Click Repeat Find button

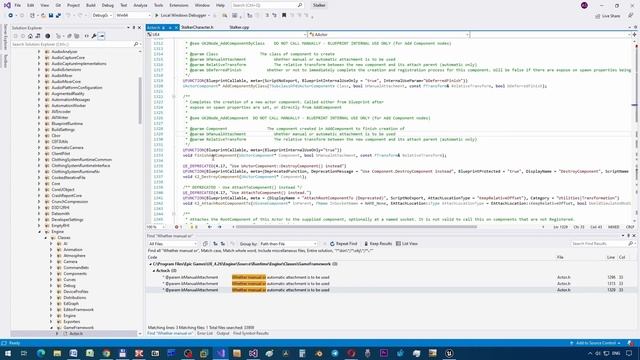coord(343,244)
